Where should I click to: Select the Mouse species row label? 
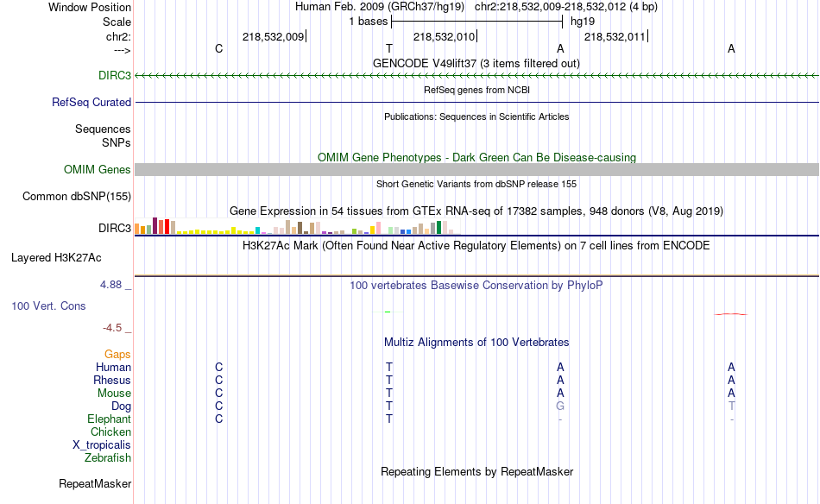click(x=114, y=394)
